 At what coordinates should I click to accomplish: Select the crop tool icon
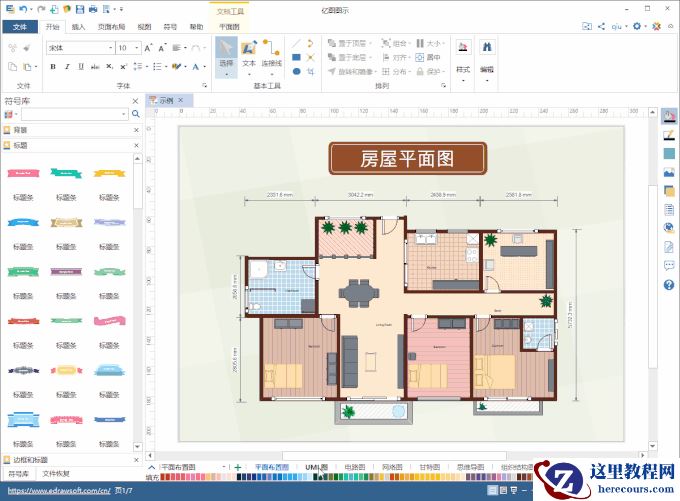pyautogui.click(x=311, y=71)
